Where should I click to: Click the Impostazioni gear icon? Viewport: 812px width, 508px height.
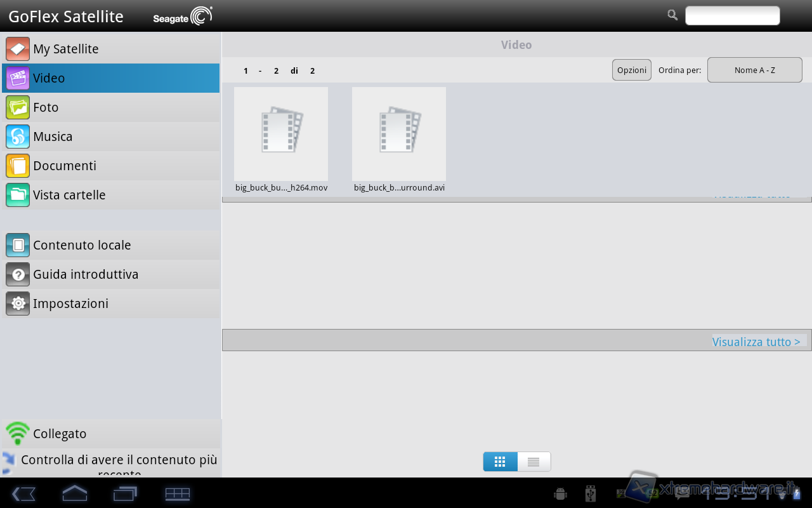pos(18,304)
